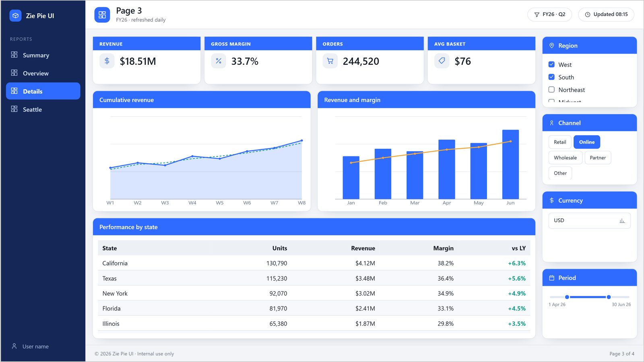
Task: Click the bar chart icon in USD field
Action: click(x=622, y=220)
